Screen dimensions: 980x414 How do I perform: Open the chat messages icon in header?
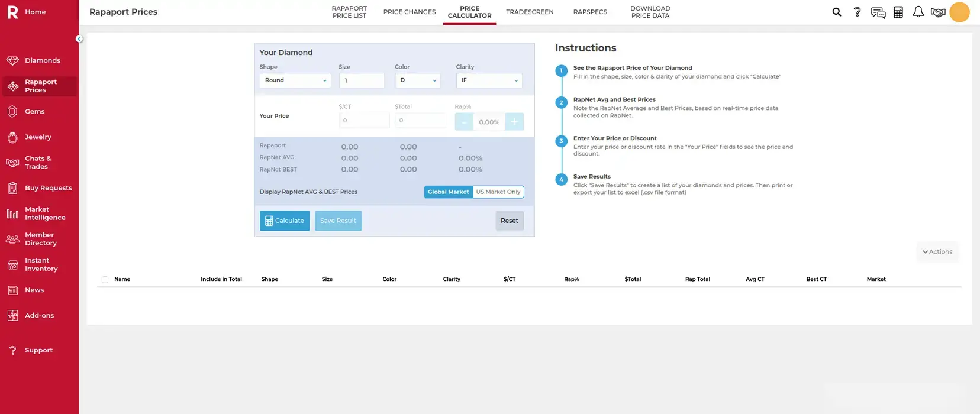(878, 12)
